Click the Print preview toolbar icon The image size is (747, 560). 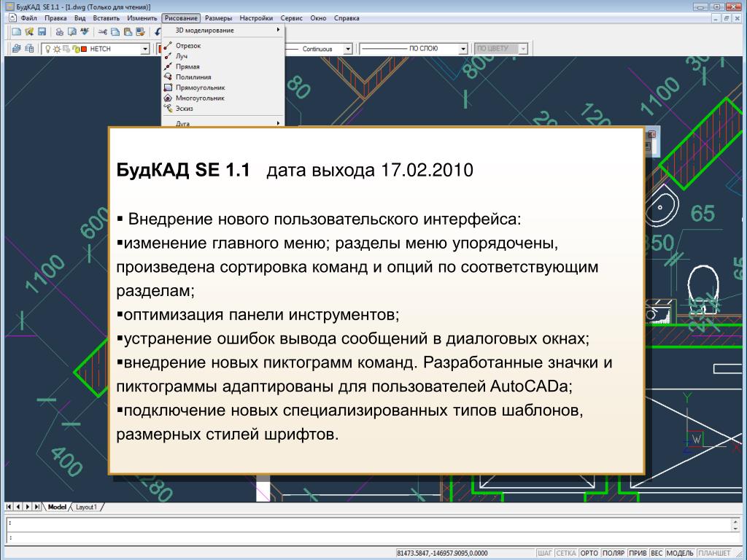[x=72, y=32]
